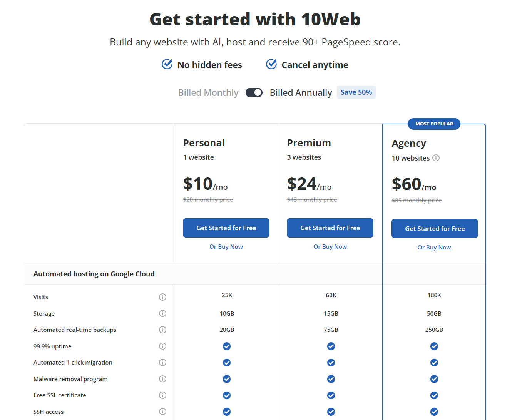
Task: Open the info tooltip next to "10 websites"
Action: pyautogui.click(x=436, y=158)
